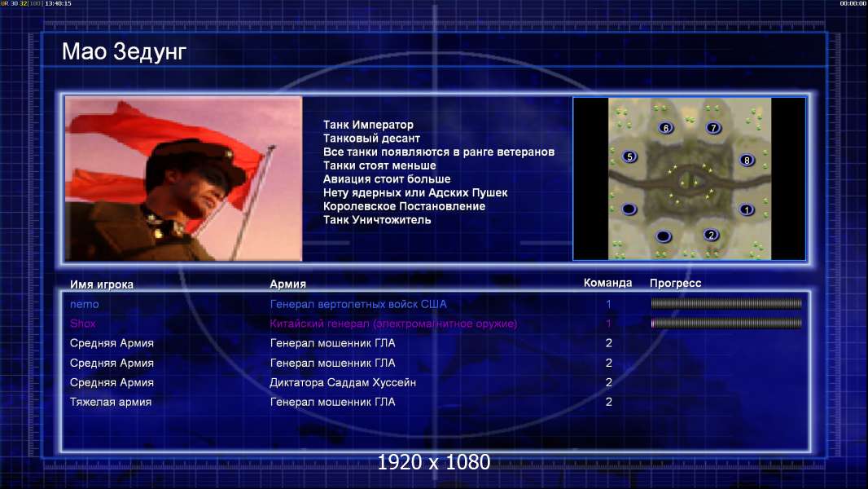Click the line 'Танки стоят меньше'

(x=379, y=165)
